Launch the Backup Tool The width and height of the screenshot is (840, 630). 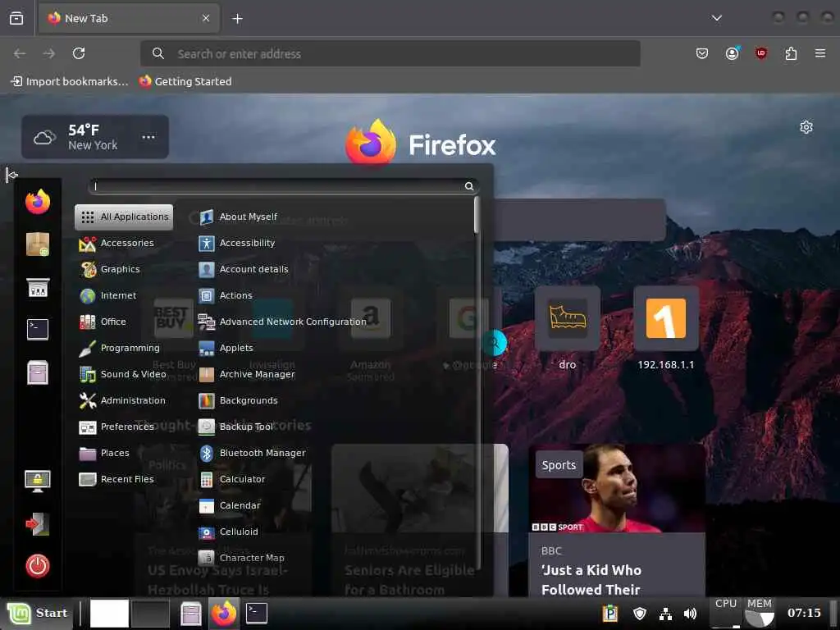click(235, 427)
